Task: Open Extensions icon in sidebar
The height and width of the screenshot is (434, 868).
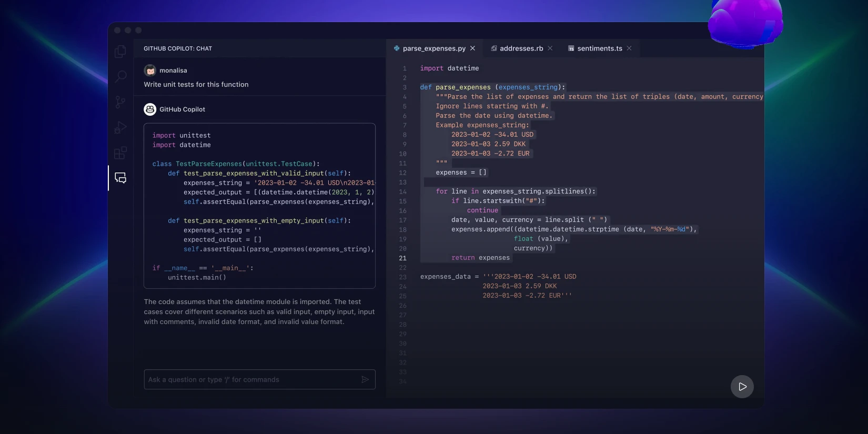Action: (x=120, y=153)
